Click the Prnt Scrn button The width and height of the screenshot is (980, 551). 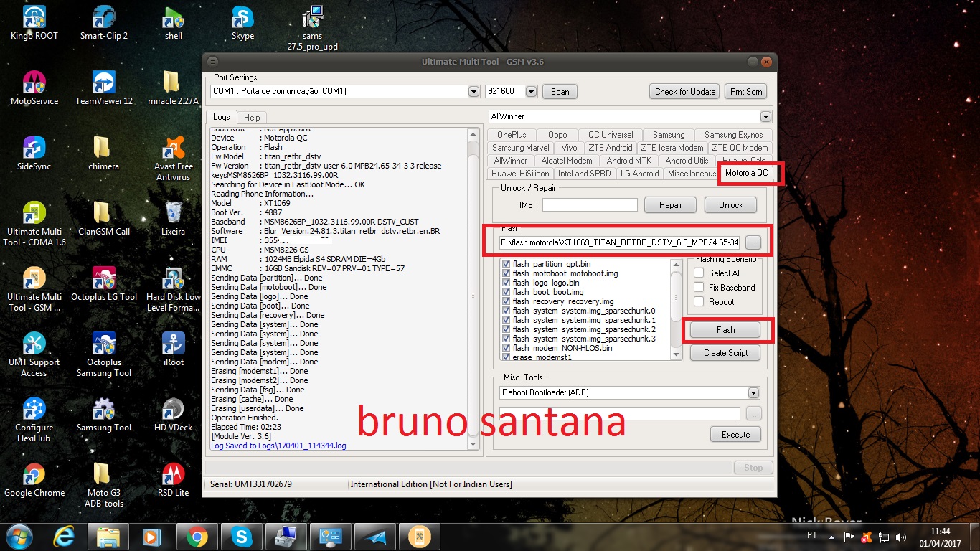point(746,92)
